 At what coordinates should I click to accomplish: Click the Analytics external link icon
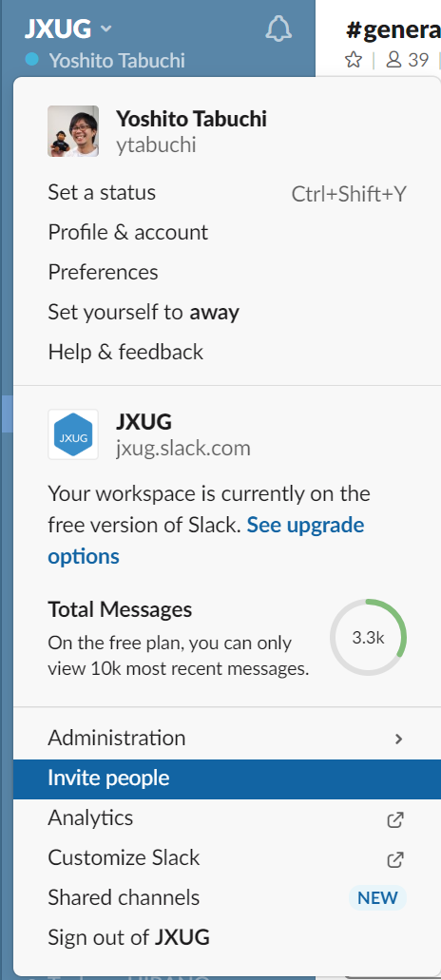tap(394, 819)
